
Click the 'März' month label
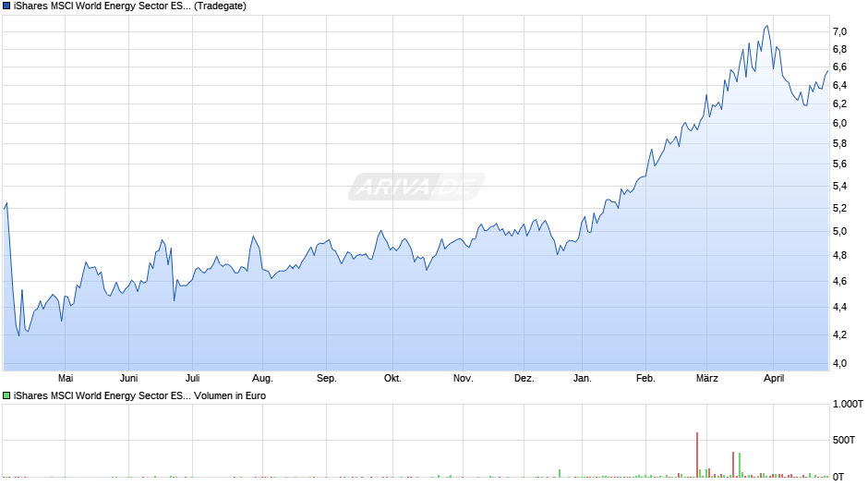[x=707, y=378]
